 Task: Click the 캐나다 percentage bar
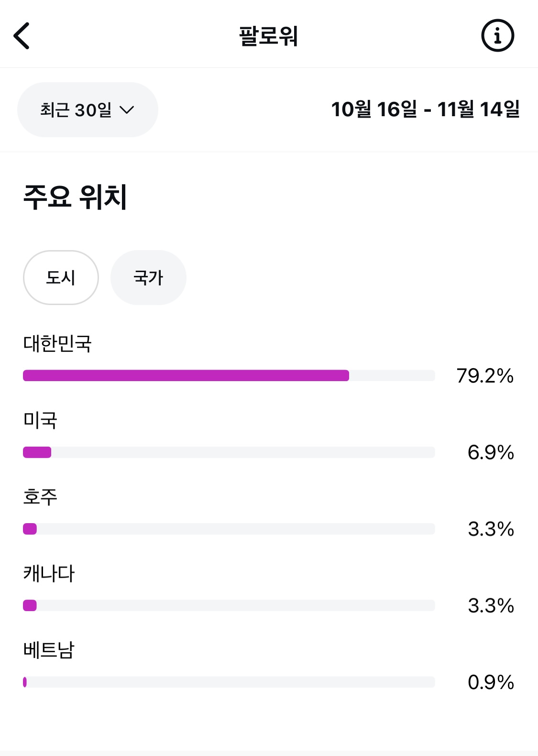pyautogui.click(x=229, y=605)
